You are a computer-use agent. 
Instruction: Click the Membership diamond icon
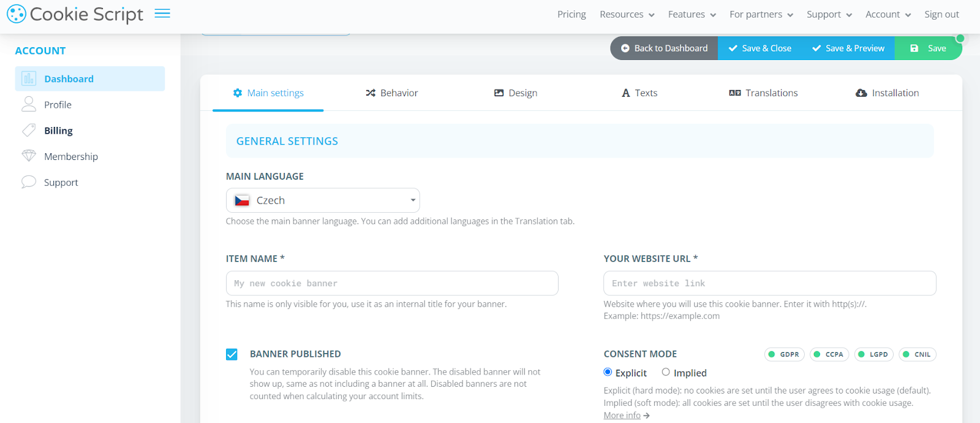point(29,156)
